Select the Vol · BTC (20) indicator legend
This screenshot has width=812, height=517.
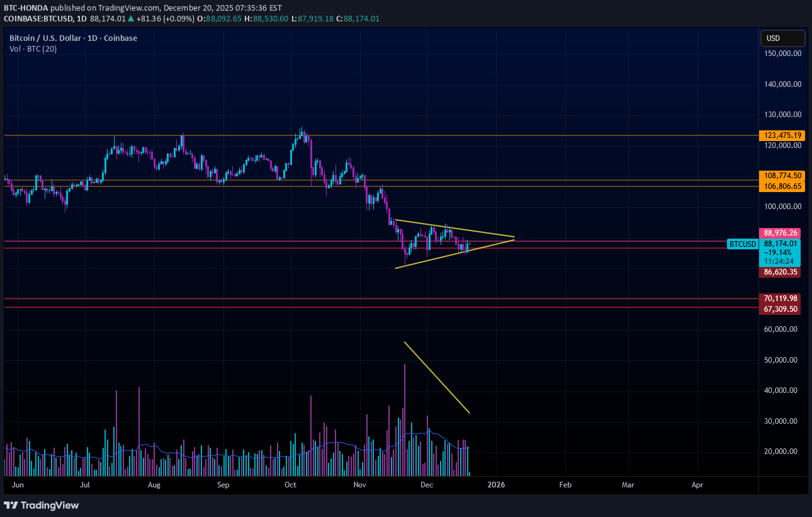pyautogui.click(x=33, y=49)
